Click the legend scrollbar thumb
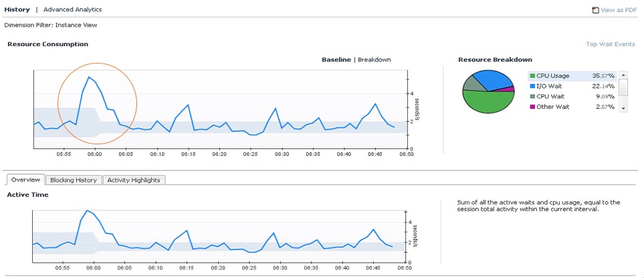Screen dimensions: 644x278 [x=623, y=87]
